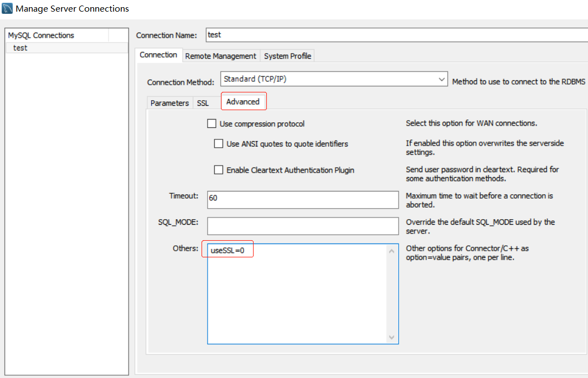Click the MySQL Connections column header

58,35
